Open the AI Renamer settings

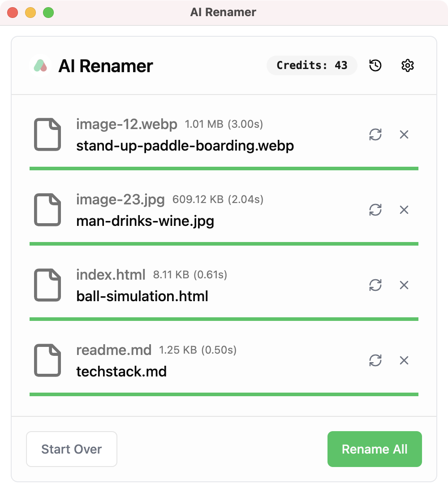click(x=408, y=65)
